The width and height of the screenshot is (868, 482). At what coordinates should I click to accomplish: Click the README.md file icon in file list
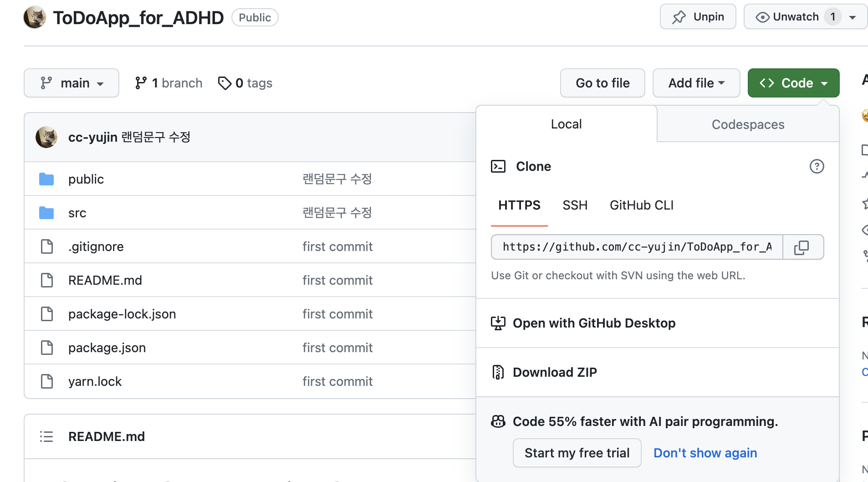[47, 280]
